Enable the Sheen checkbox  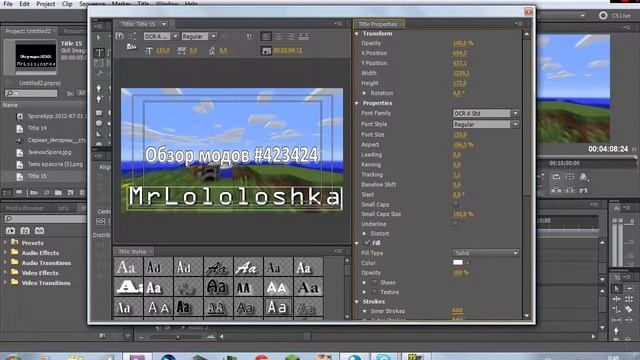tap(374, 282)
